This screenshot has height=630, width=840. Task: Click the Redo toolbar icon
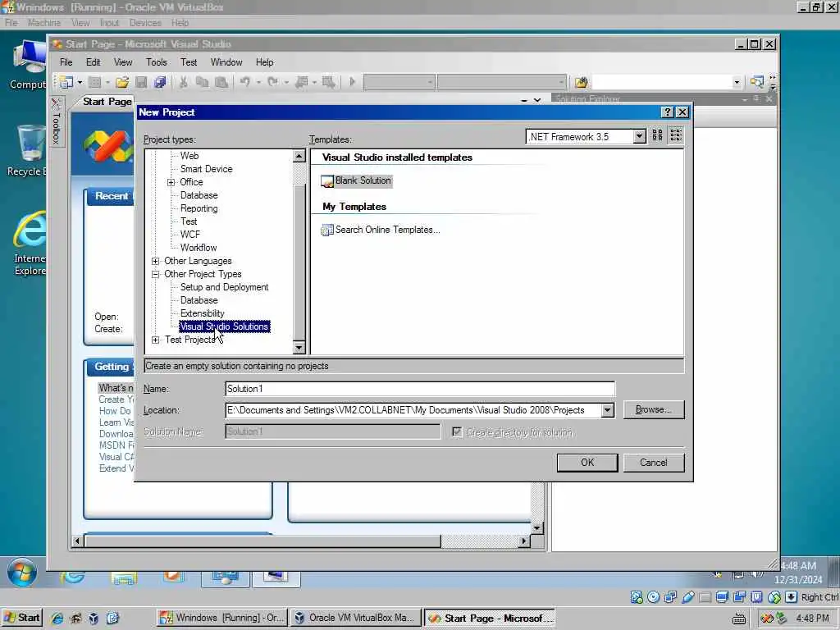coord(272,82)
